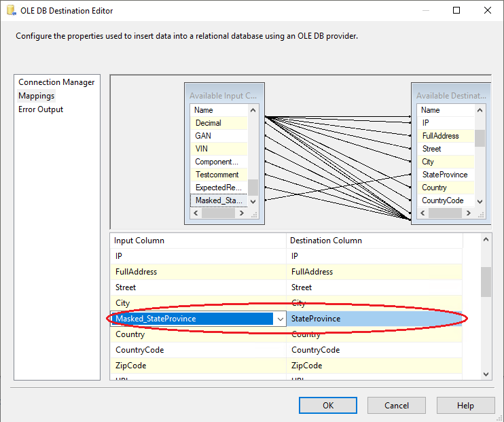
Task: Select Testcomment in Available Input Columns
Action: click(217, 175)
